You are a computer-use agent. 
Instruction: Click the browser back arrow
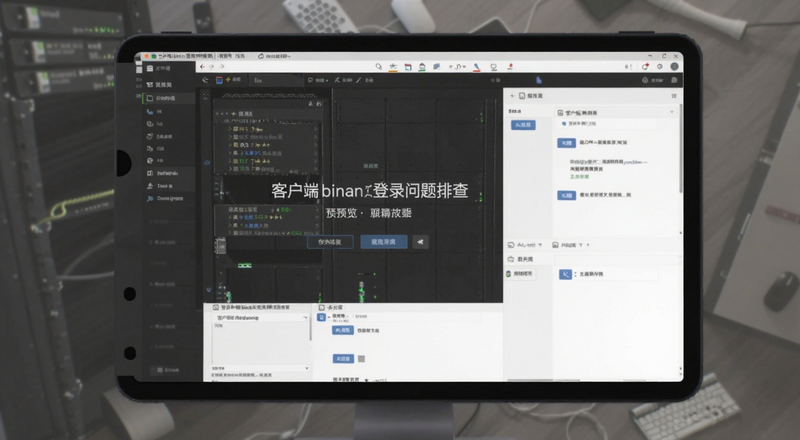tap(203, 67)
